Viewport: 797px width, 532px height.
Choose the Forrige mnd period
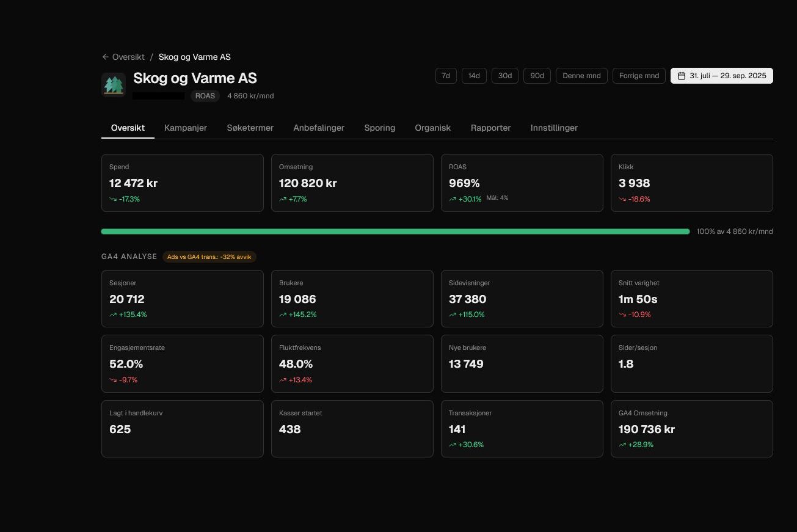click(x=639, y=76)
